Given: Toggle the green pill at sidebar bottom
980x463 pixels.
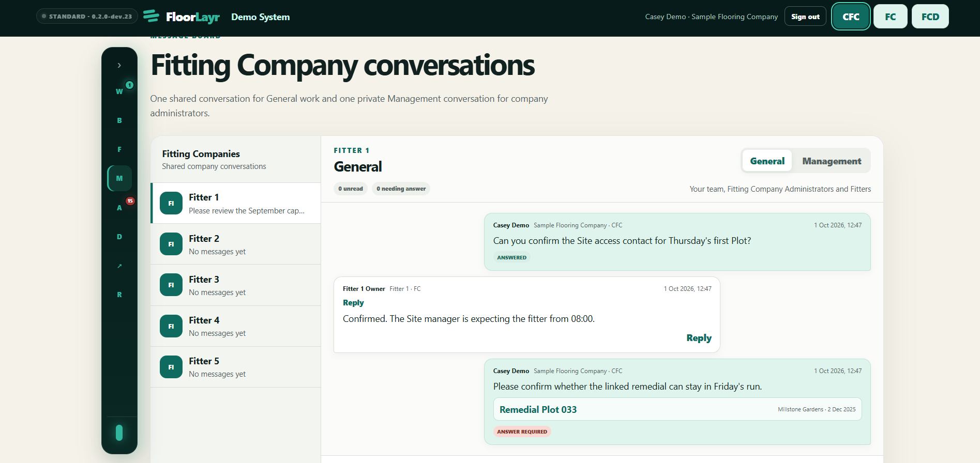Looking at the screenshot, I should (x=119, y=433).
